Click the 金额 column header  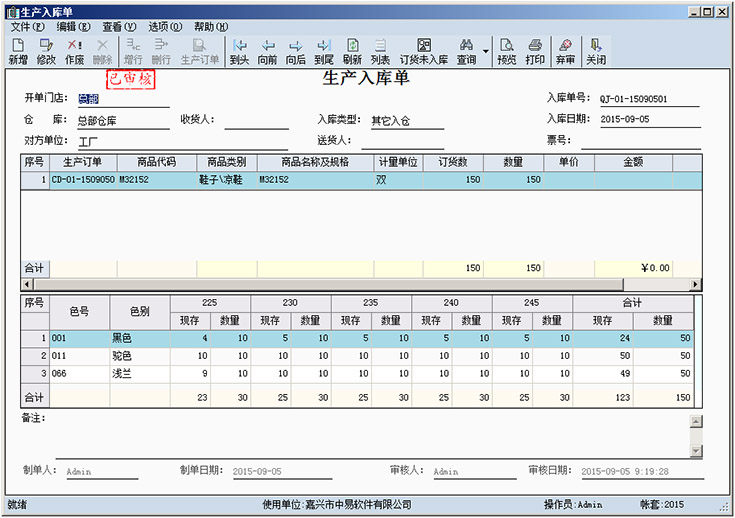click(633, 162)
